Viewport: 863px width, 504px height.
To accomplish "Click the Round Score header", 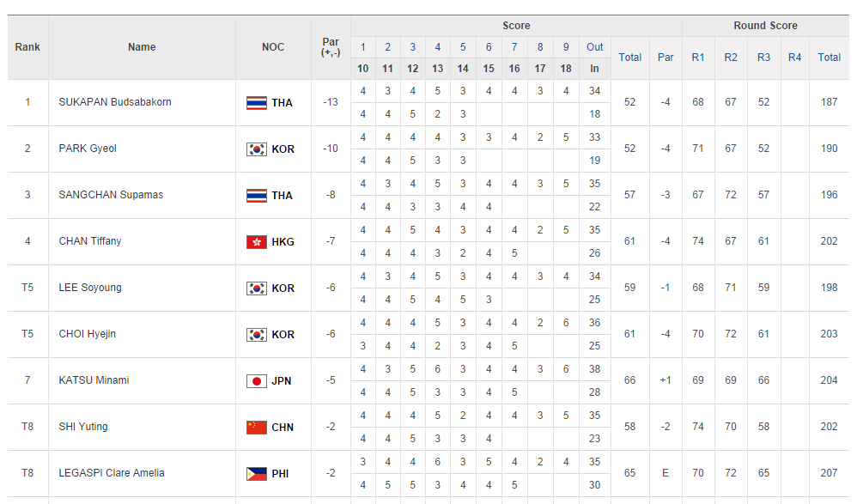I will 765,26.
